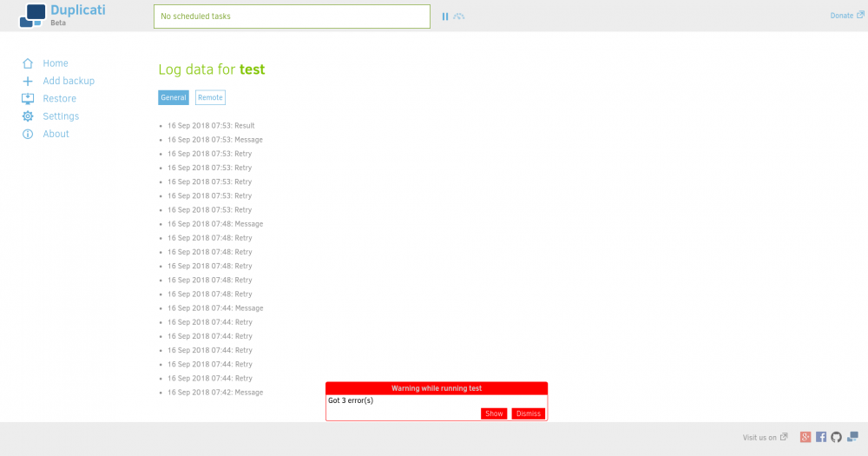The width and height of the screenshot is (868, 456).
Task: Click Show in the warning popup
Action: [494, 414]
